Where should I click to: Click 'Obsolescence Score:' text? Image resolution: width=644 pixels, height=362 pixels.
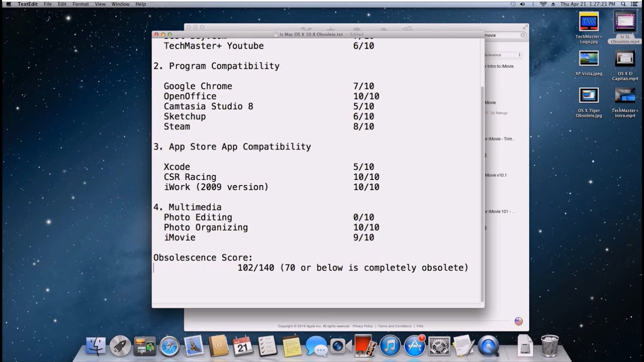(x=203, y=257)
